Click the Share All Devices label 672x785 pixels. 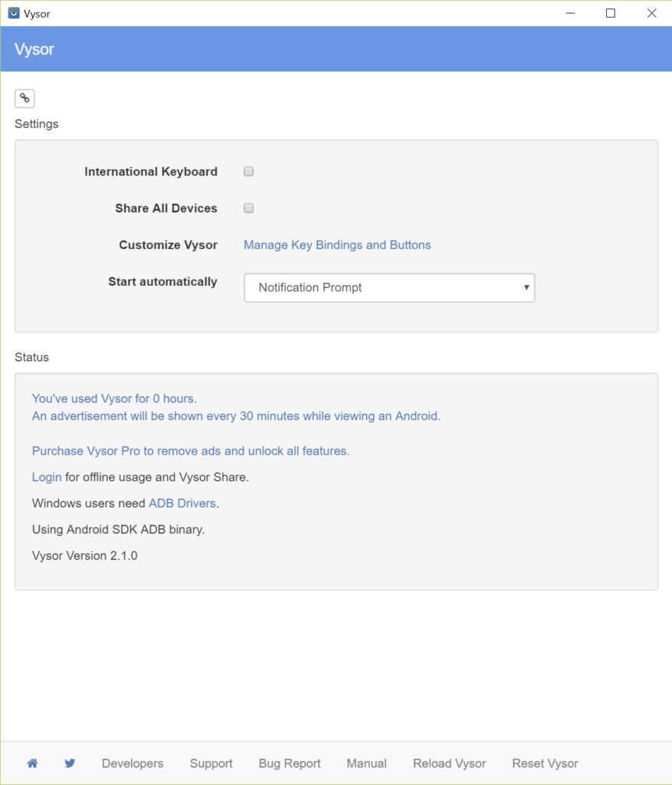(x=166, y=209)
